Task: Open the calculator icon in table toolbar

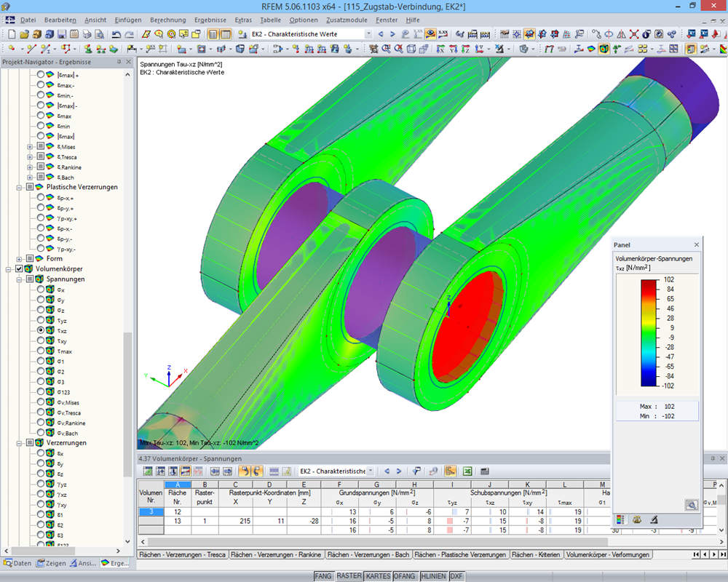Action: tap(484, 471)
